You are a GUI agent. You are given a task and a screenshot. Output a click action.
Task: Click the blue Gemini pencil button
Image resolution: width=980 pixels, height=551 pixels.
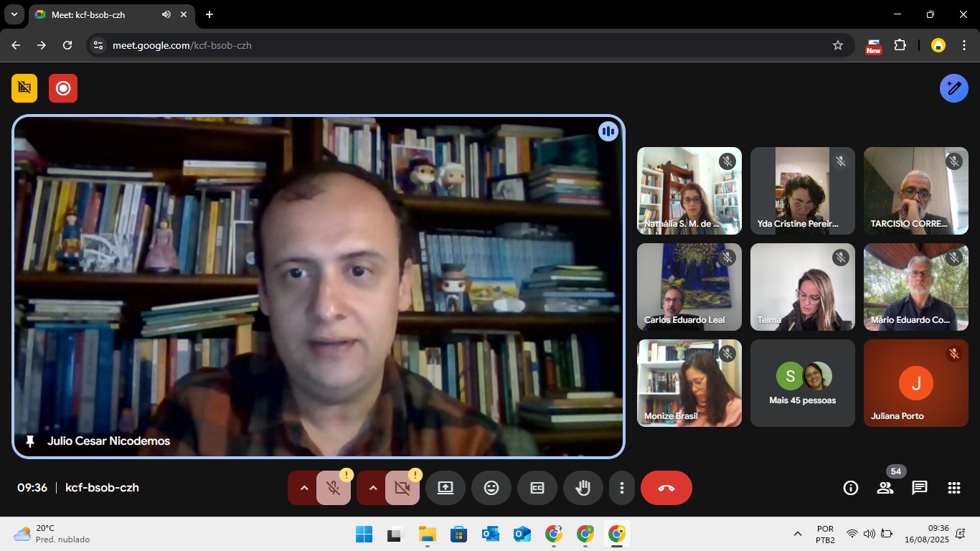coord(953,88)
